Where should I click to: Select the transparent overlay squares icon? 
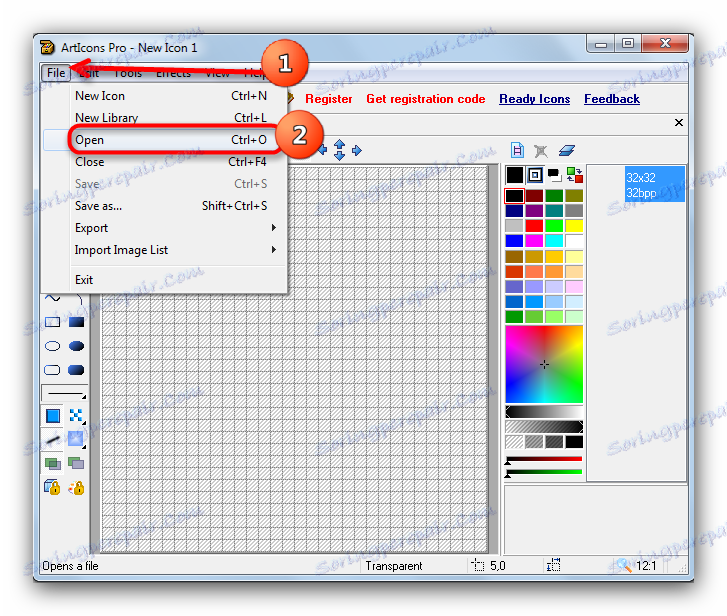point(52,463)
